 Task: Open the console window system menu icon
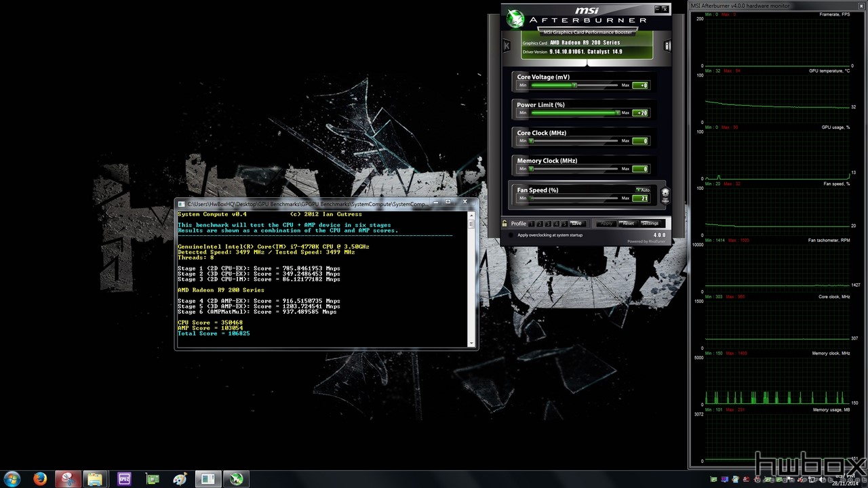tap(182, 203)
